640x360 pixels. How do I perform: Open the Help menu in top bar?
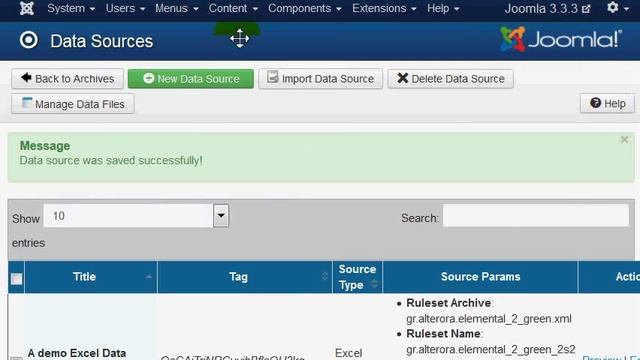pos(443,8)
